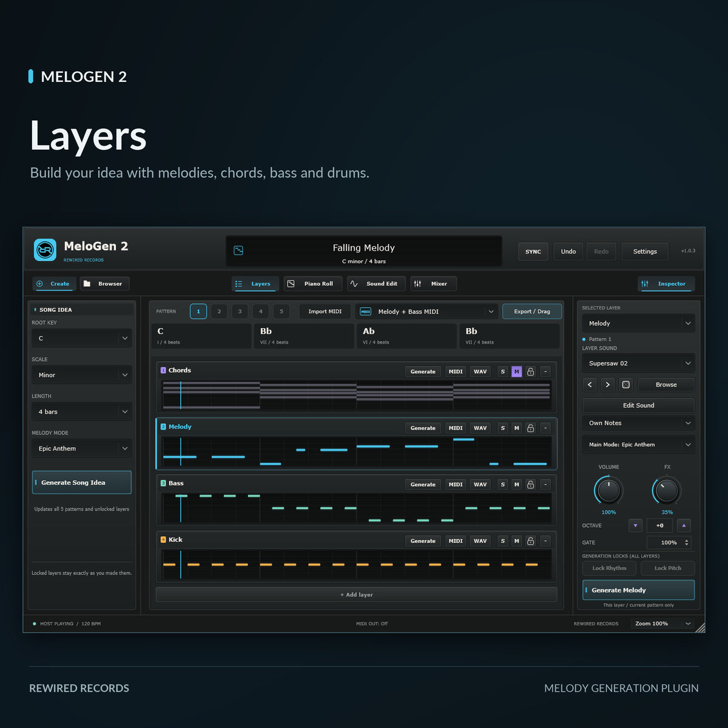728x728 pixels.
Task: Click the pattern icon beside Falling Melody
Action: point(238,251)
